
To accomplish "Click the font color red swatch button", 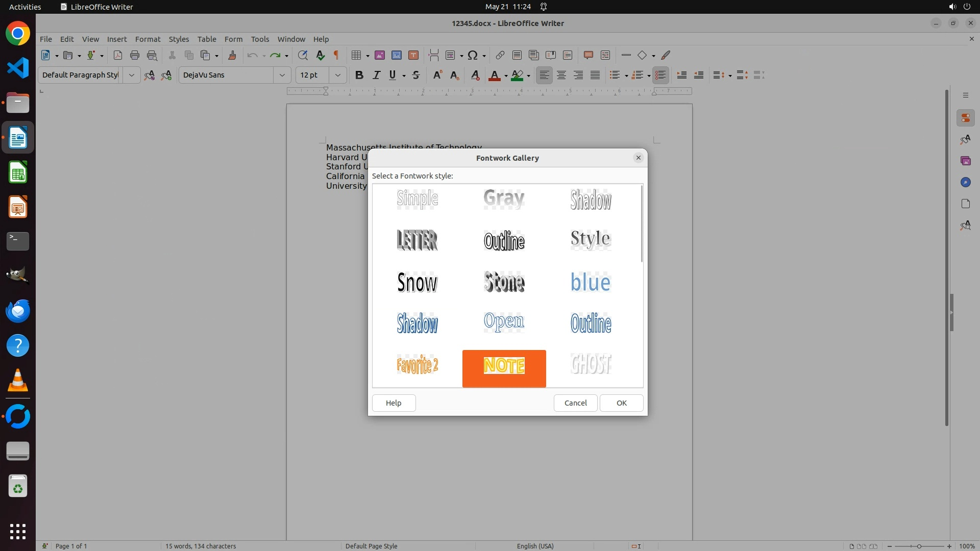I will [x=494, y=75].
